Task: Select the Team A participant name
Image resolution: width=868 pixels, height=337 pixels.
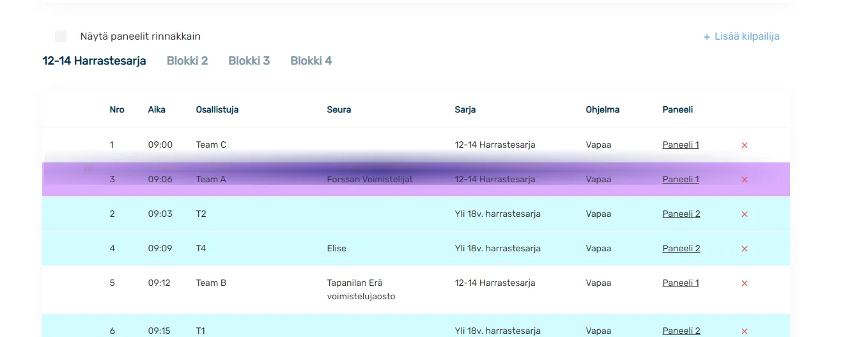Action: pos(211,179)
